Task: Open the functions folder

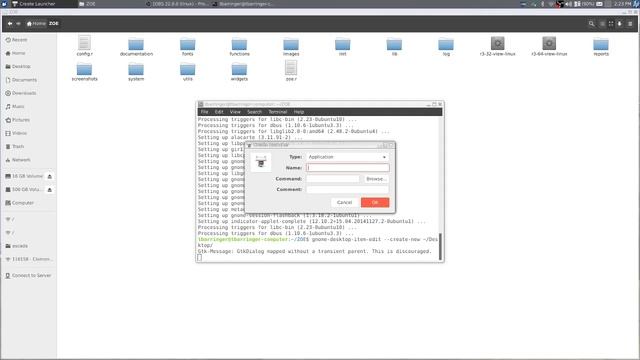Action: pos(239,47)
